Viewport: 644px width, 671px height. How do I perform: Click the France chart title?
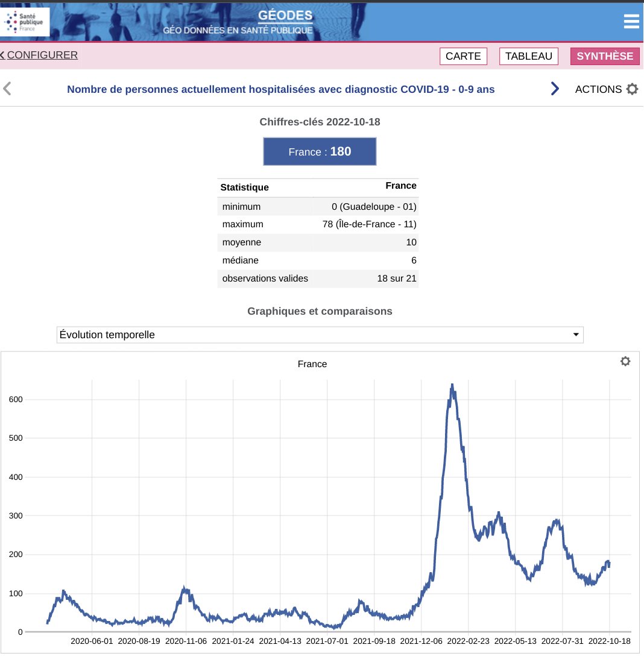point(312,364)
